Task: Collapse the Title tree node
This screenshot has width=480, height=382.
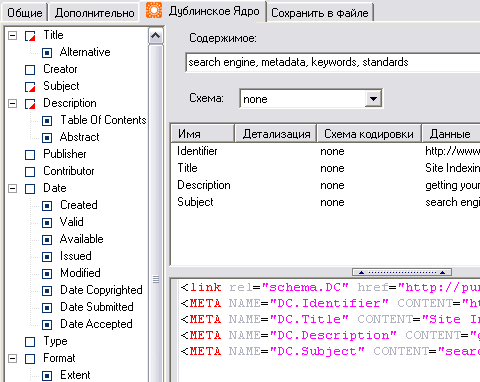Action: (12, 35)
